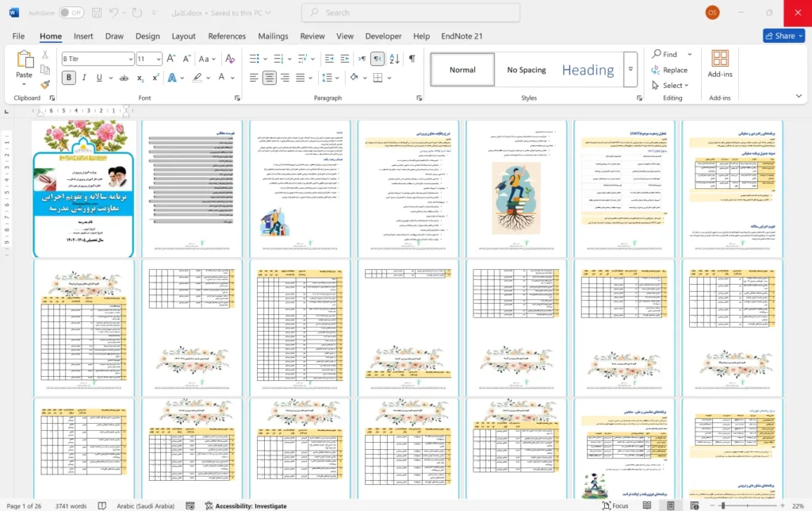Save the document with the floppy disk icon
Screen dimensions: 812x511
point(96,13)
